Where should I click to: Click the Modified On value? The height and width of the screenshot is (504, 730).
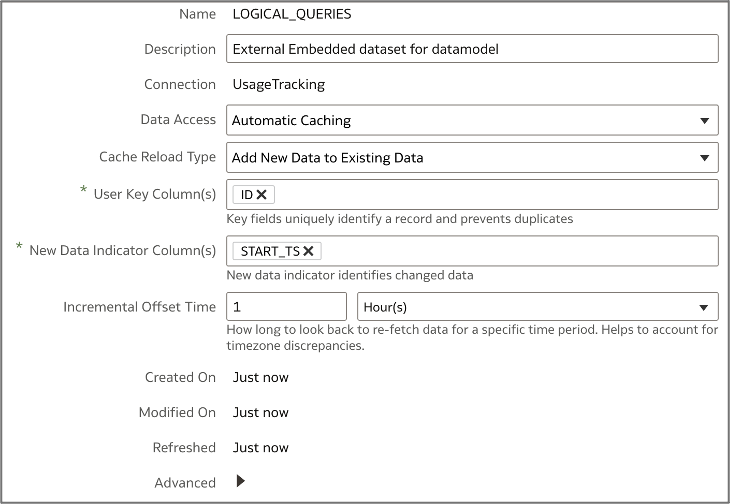click(261, 413)
